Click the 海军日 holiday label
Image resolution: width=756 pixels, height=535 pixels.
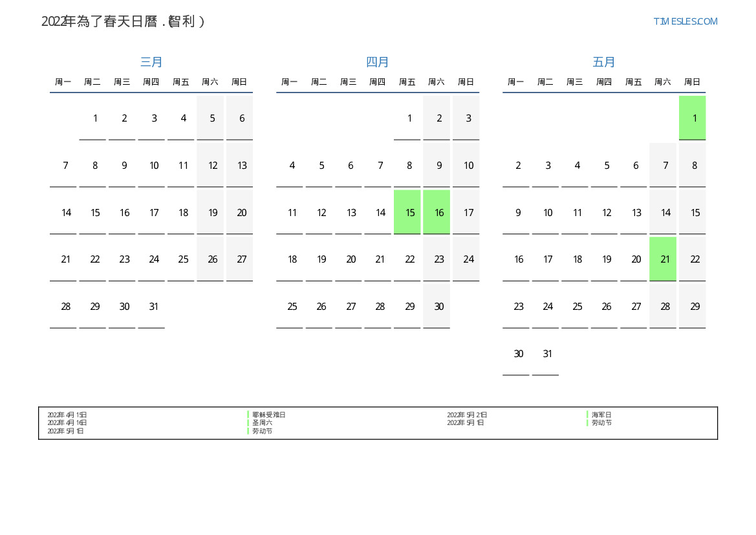pyautogui.click(x=601, y=415)
